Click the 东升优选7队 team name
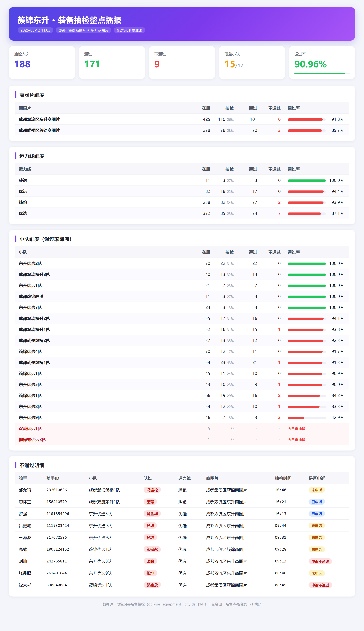This screenshot has height=631, width=364. [30, 307]
